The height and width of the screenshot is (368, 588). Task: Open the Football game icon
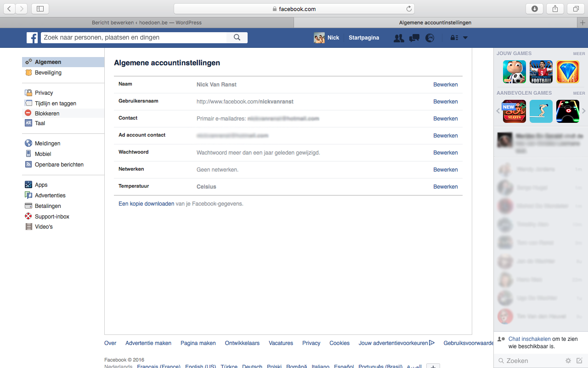coord(541,72)
